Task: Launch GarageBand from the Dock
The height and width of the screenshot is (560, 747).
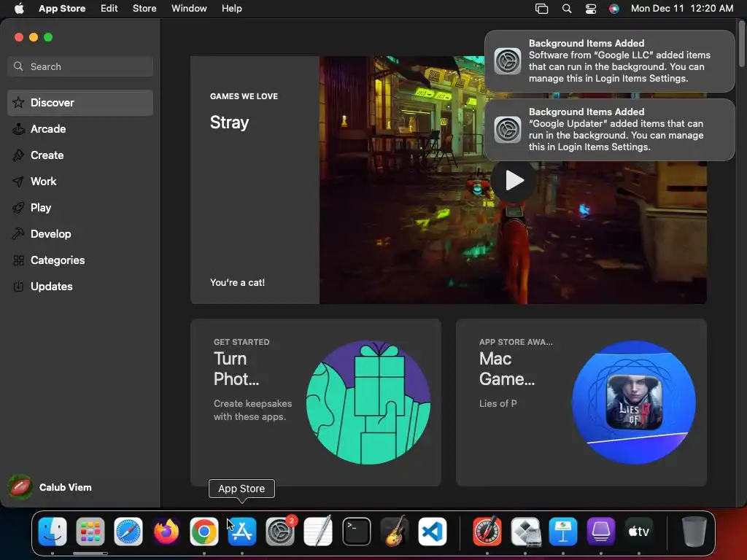Action: (x=395, y=531)
